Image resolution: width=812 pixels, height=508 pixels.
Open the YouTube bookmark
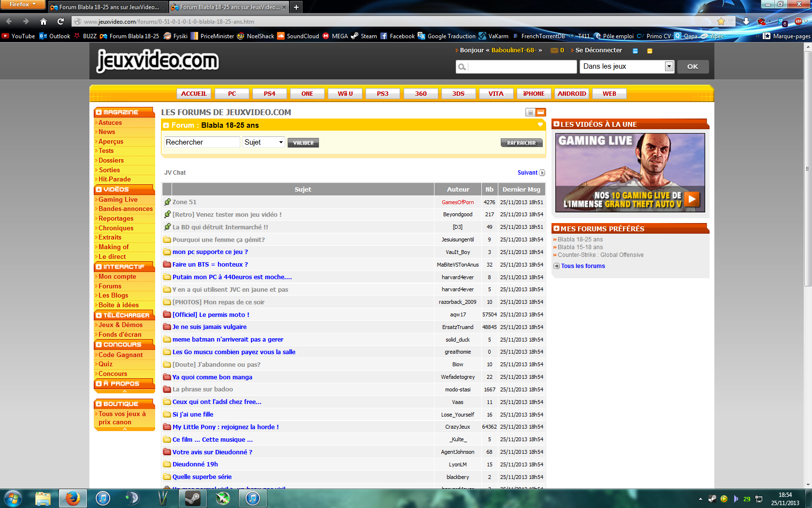[18, 36]
